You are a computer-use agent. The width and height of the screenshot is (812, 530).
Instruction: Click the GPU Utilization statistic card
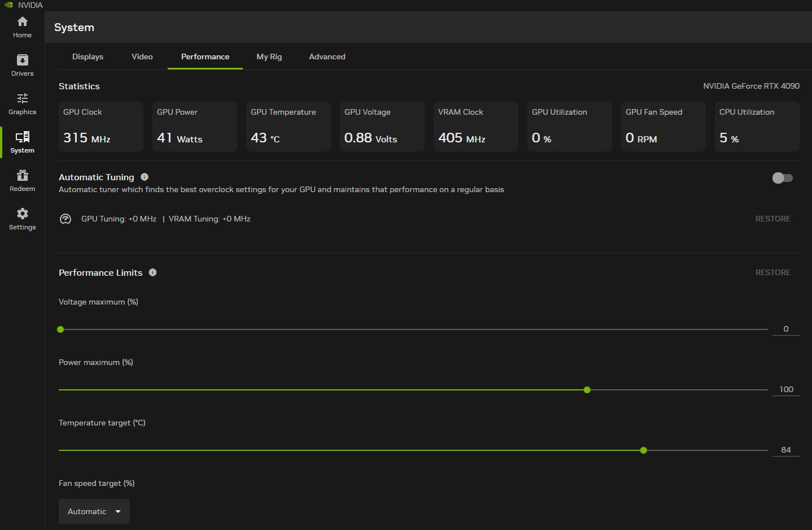point(570,127)
